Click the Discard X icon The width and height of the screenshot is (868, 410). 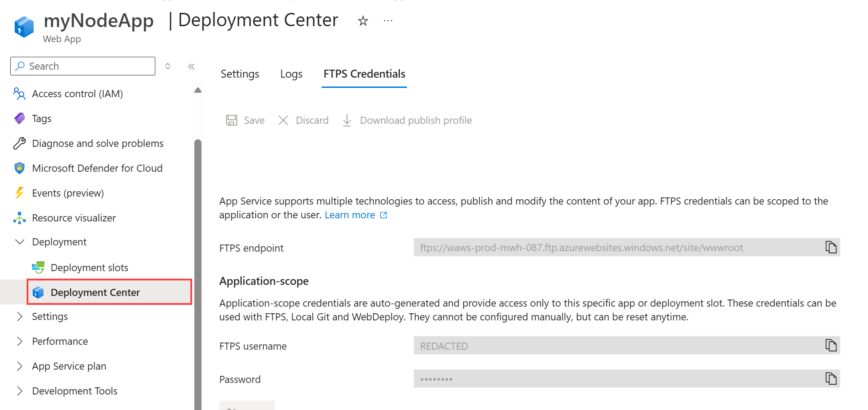coord(283,120)
